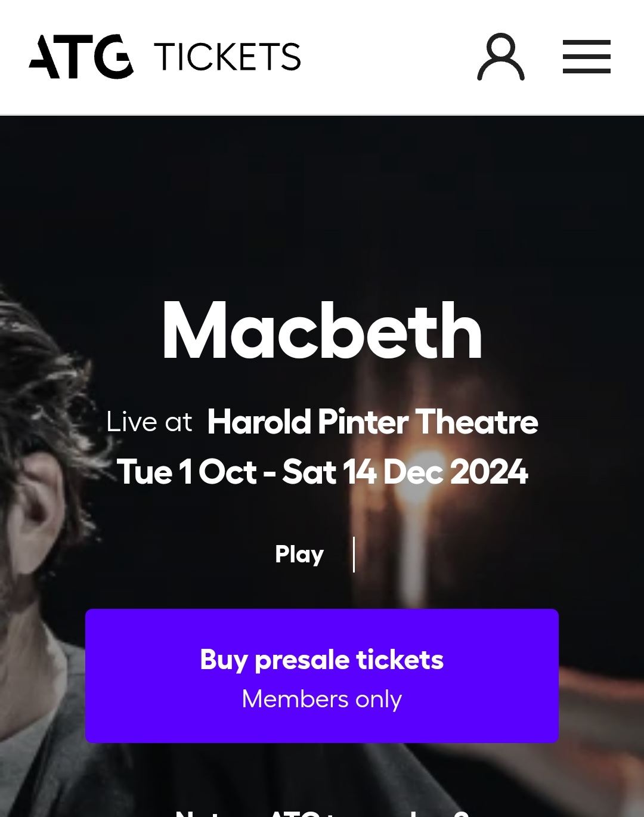Click the dark hero area above Macbeth

(322, 203)
